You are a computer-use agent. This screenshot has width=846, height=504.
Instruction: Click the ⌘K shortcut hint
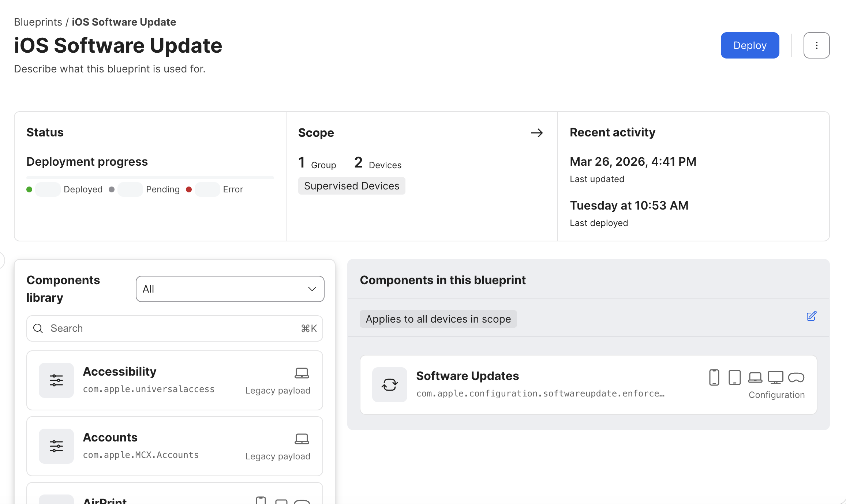[309, 328]
